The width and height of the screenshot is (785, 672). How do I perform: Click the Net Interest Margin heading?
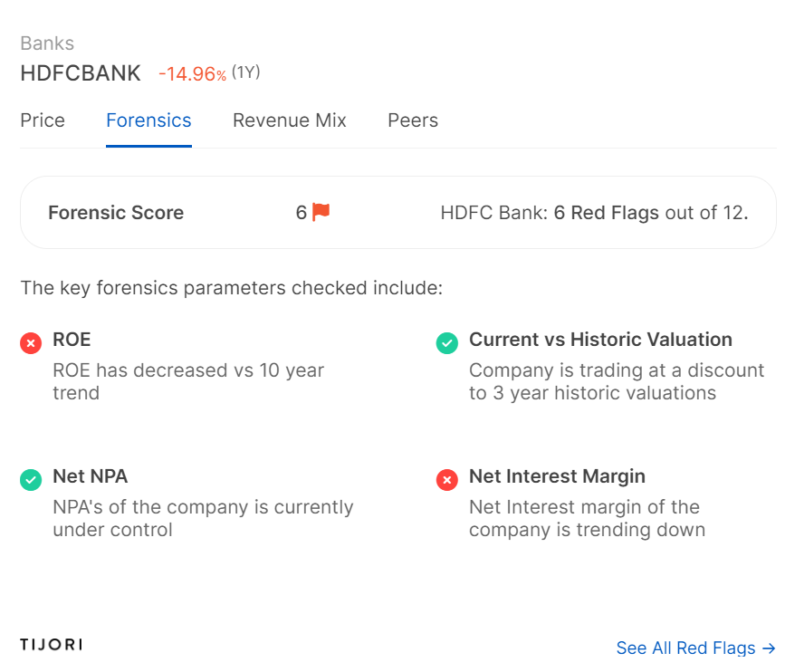[557, 476]
